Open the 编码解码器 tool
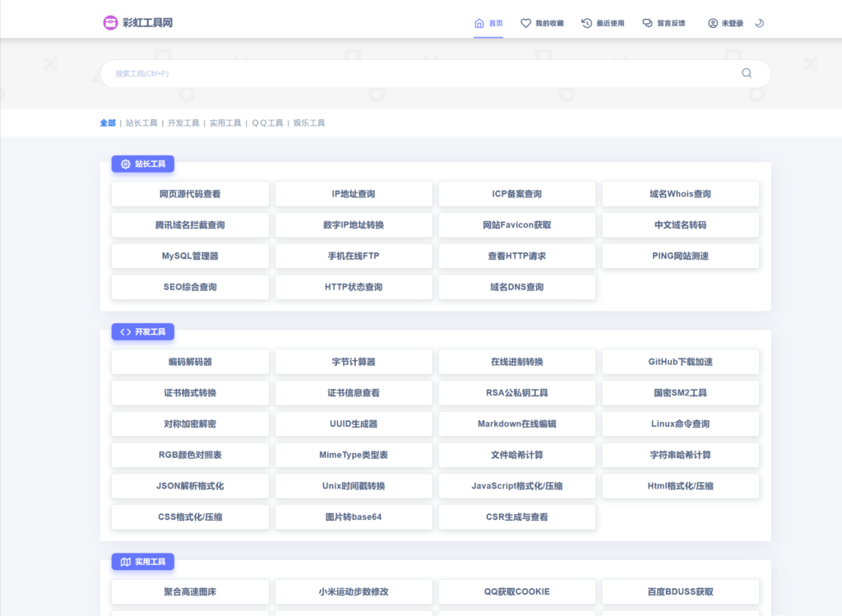 tap(190, 361)
